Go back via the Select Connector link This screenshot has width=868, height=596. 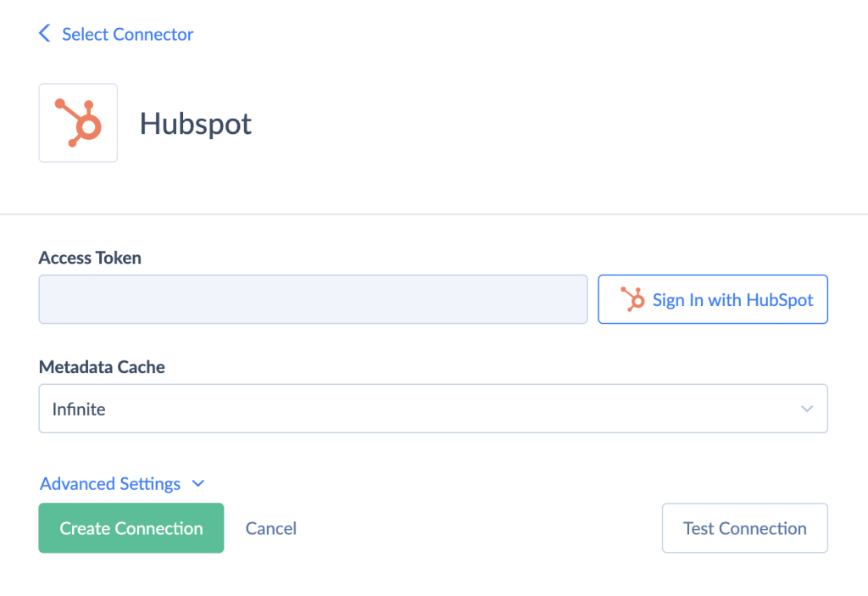pyautogui.click(x=127, y=35)
